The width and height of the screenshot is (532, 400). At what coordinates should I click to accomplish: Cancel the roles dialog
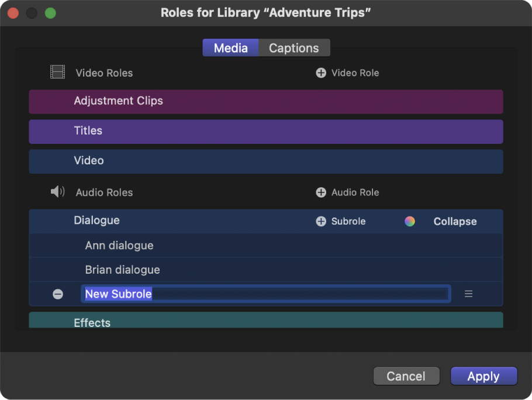point(406,376)
